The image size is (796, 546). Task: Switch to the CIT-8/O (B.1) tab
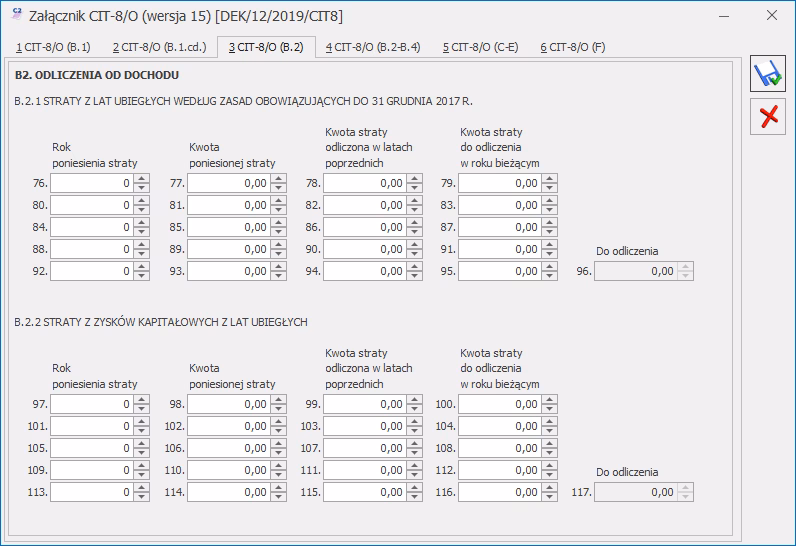coord(54,47)
